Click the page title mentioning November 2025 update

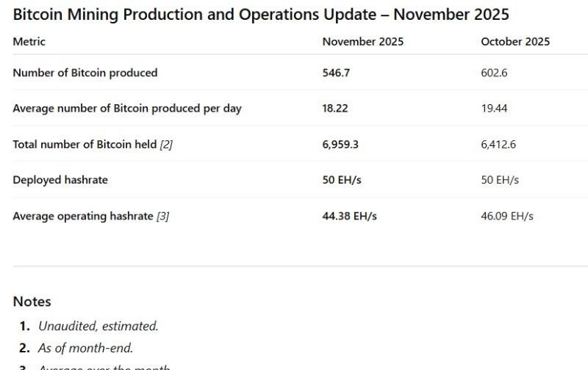click(x=261, y=15)
